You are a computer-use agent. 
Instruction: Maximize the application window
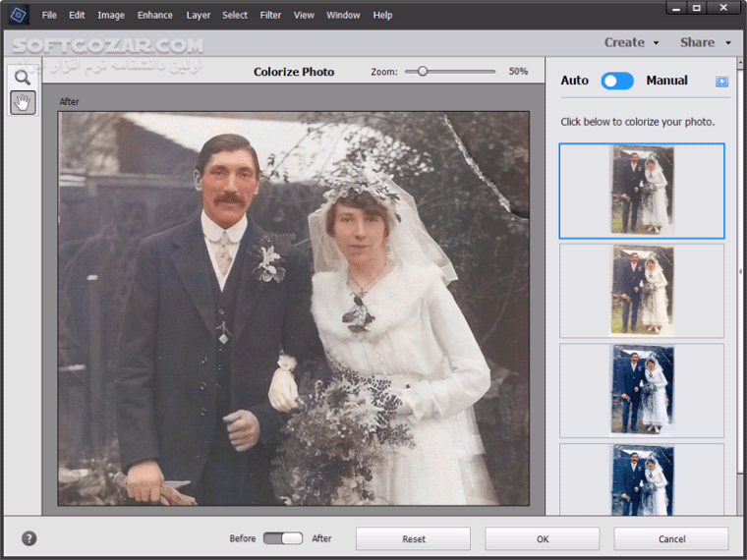click(697, 8)
